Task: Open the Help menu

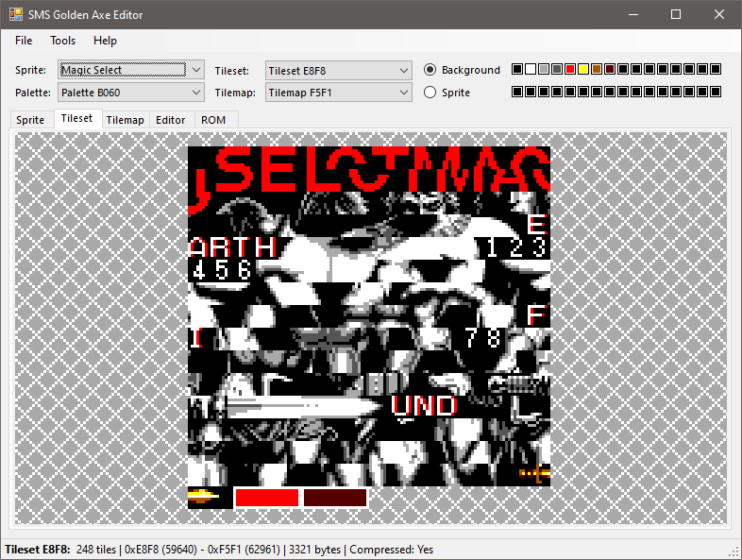Action: (105, 41)
